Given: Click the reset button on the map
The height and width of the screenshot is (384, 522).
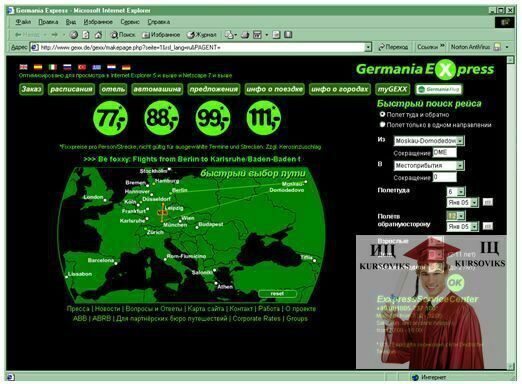Looking at the screenshot, I should pos(277,294).
